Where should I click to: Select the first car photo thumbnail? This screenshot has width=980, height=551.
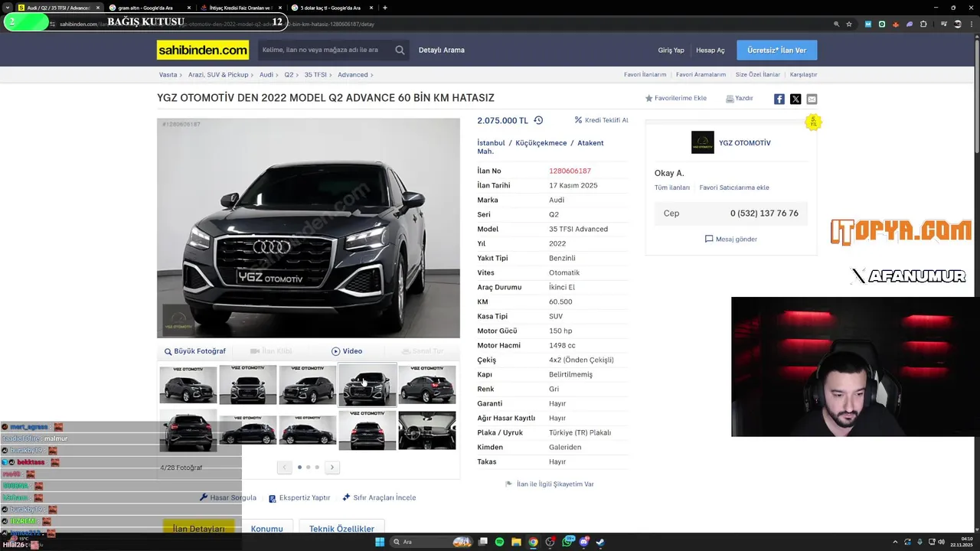coord(188,385)
